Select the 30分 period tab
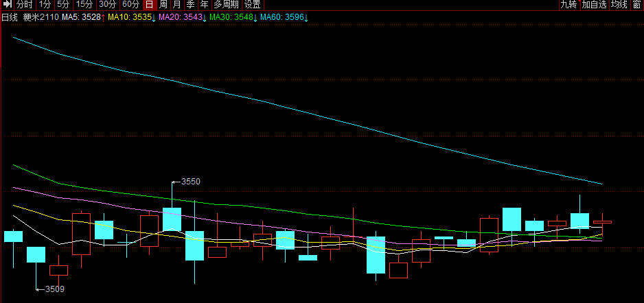The width and height of the screenshot is (644, 303). tap(108, 5)
